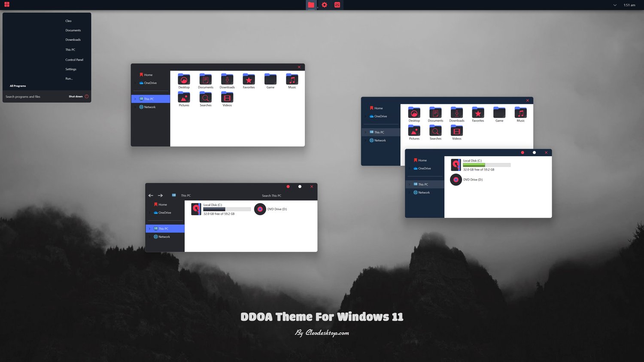Open Videos folder in the right navy Explorer window
This screenshot has height=362, width=644.
pyautogui.click(x=457, y=133)
